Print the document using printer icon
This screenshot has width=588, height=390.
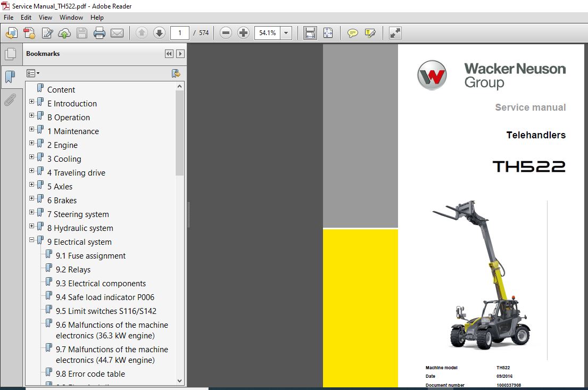pos(100,33)
